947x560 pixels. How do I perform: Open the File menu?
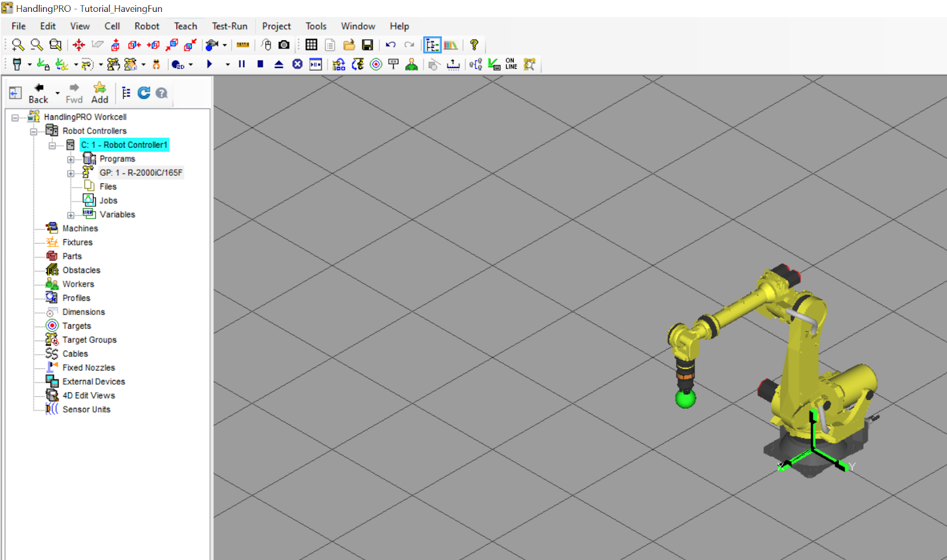click(19, 26)
